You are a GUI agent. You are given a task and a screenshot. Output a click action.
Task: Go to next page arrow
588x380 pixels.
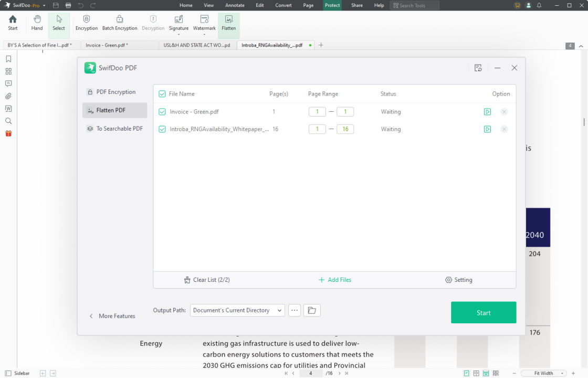(x=339, y=373)
